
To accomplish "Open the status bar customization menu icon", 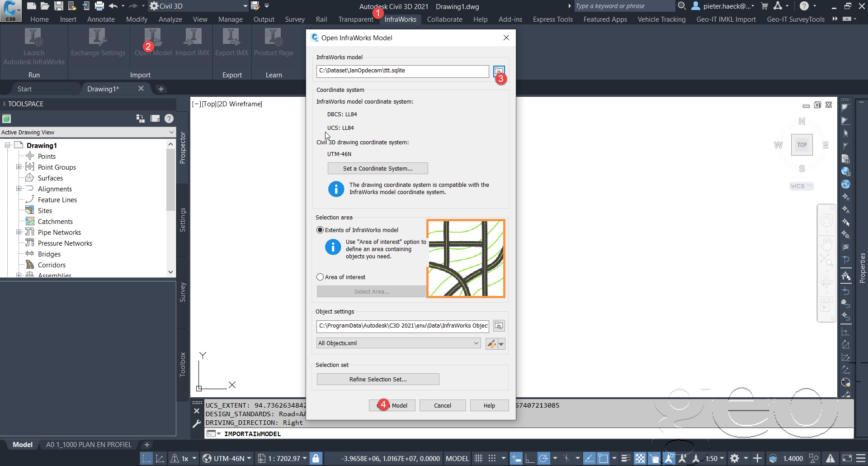I will (861, 458).
